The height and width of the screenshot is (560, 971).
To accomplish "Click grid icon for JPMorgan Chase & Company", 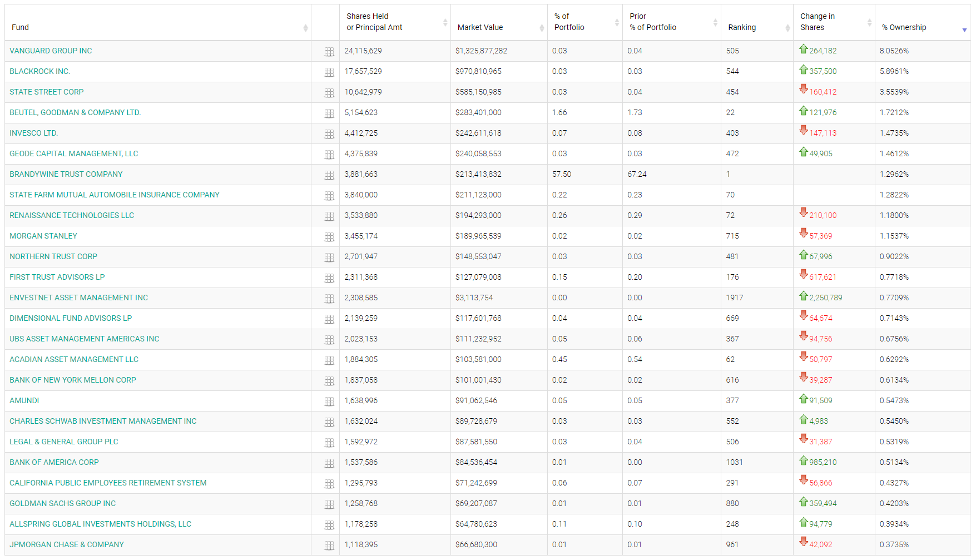I will pyautogui.click(x=329, y=546).
